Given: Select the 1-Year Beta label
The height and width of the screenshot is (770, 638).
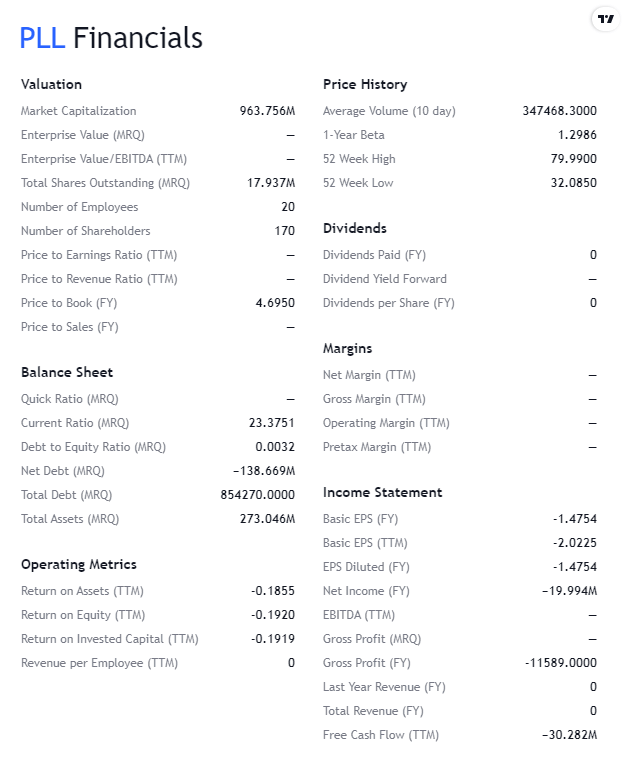Looking at the screenshot, I should pyautogui.click(x=354, y=135).
